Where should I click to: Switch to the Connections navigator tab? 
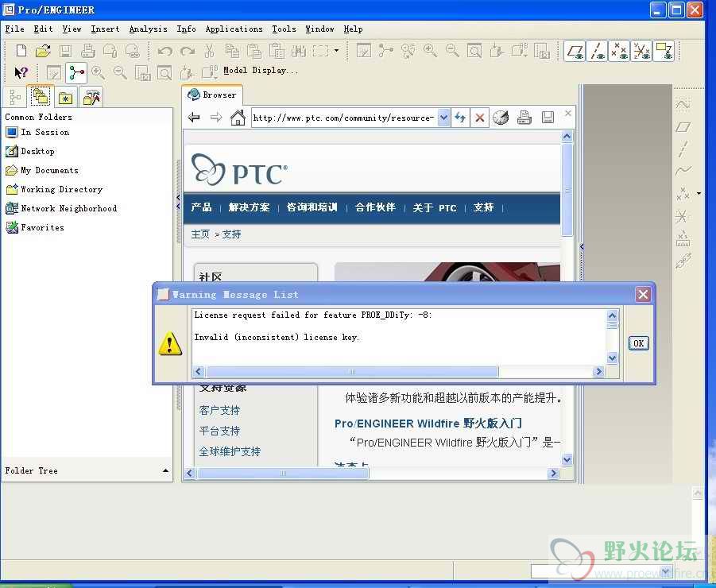[91, 97]
